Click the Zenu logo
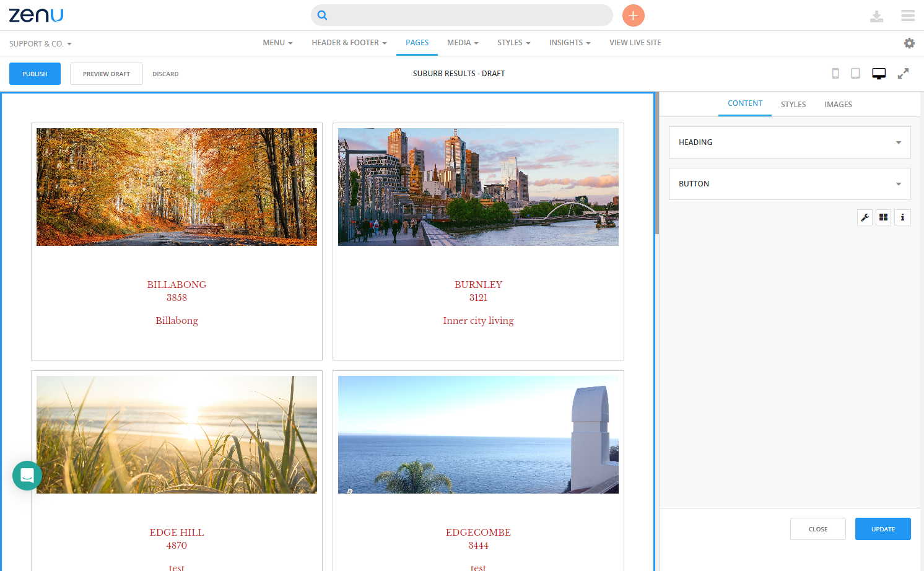The height and width of the screenshot is (571, 924). point(36,15)
